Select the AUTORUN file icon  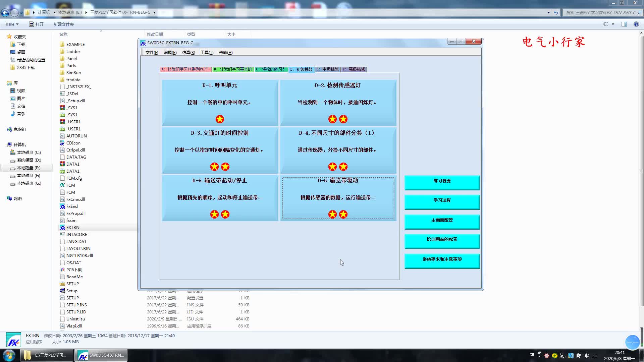pos(62,136)
